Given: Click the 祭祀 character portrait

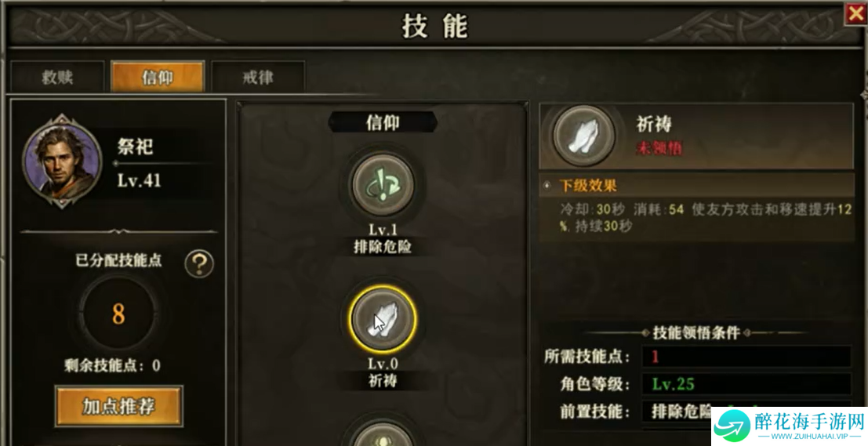Looking at the screenshot, I should click(x=62, y=161).
